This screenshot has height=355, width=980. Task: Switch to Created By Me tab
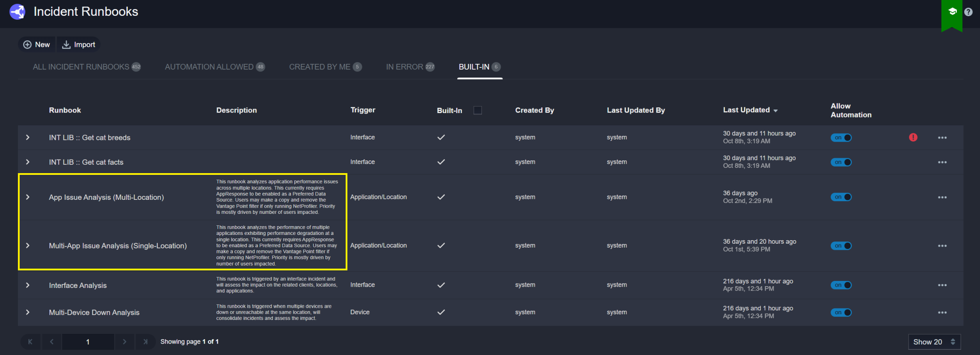click(x=325, y=67)
